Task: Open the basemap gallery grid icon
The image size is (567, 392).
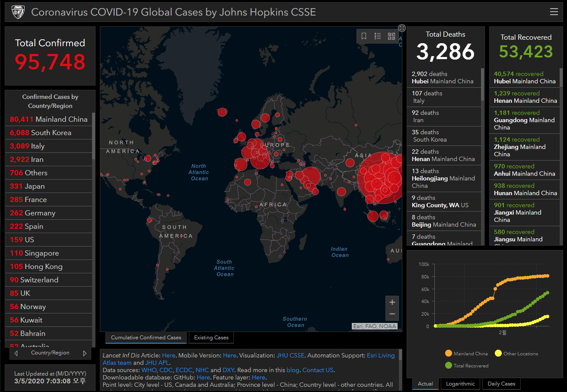Action: pos(392,36)
